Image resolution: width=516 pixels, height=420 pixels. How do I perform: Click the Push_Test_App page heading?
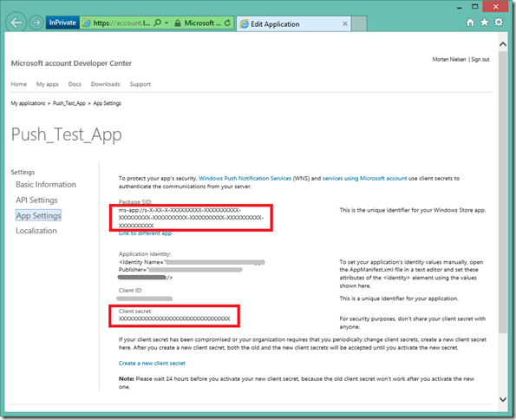[67, 135]
